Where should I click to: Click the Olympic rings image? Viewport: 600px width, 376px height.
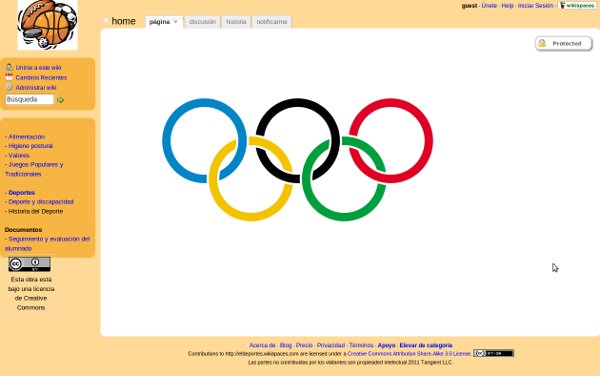pos(298,160)
